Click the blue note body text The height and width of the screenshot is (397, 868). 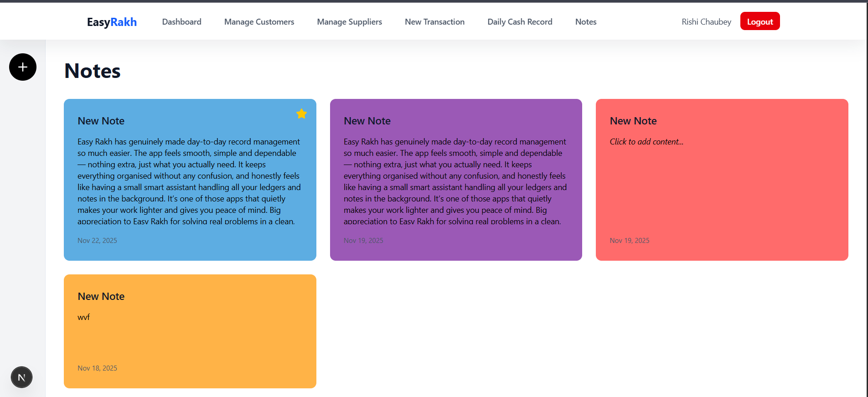pyautogui.click(x=190, y=181)
